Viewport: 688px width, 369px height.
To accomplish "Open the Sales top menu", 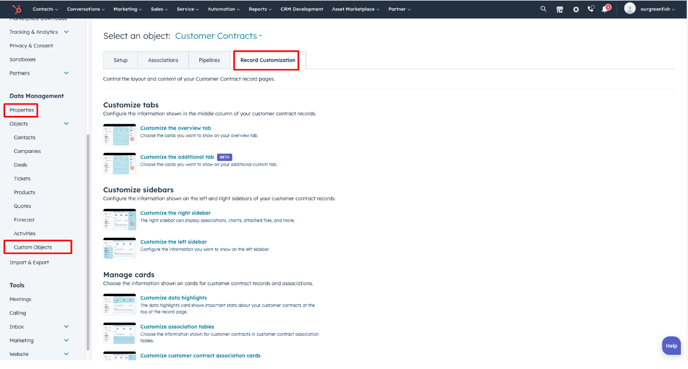I will tap(159, 9).
